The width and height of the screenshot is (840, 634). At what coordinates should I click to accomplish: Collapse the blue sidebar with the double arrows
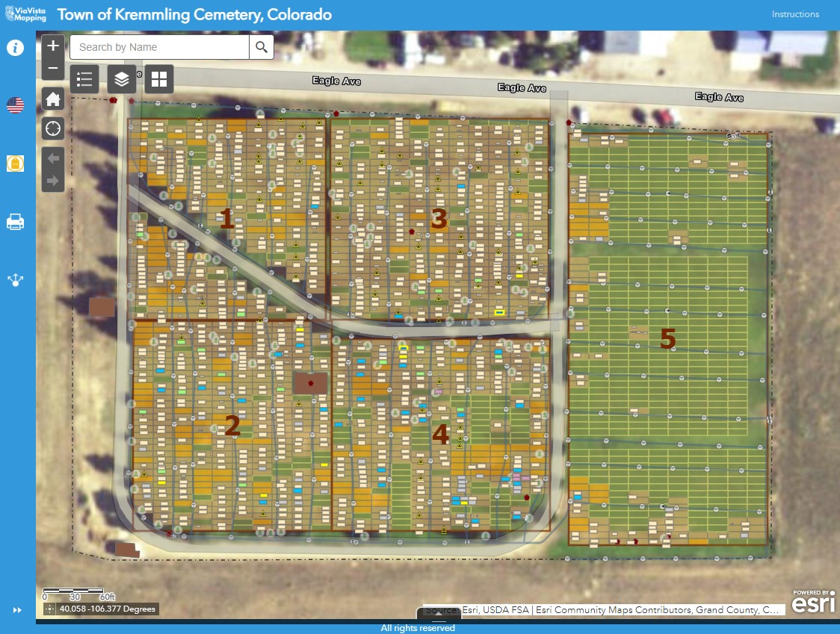(x=16, y=609)
